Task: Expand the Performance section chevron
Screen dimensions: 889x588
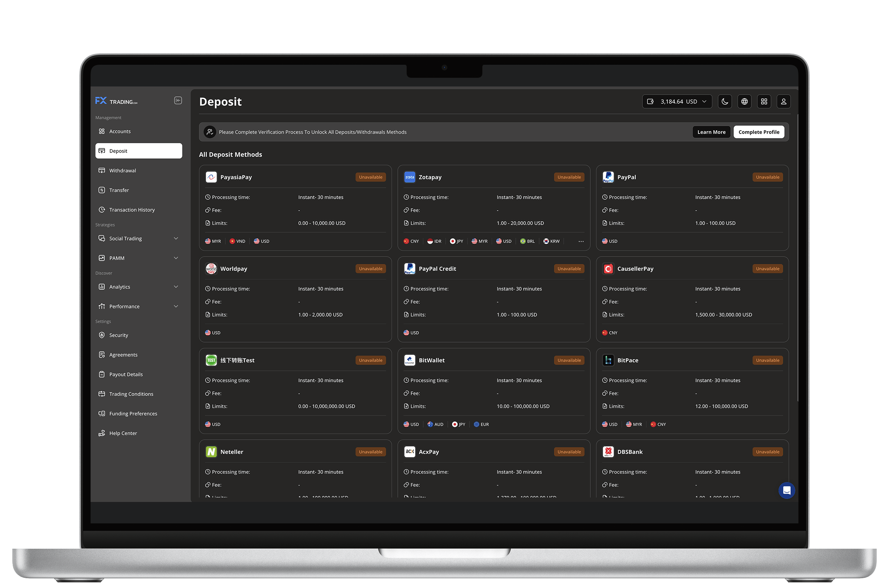Action: [x=176, y=306]
